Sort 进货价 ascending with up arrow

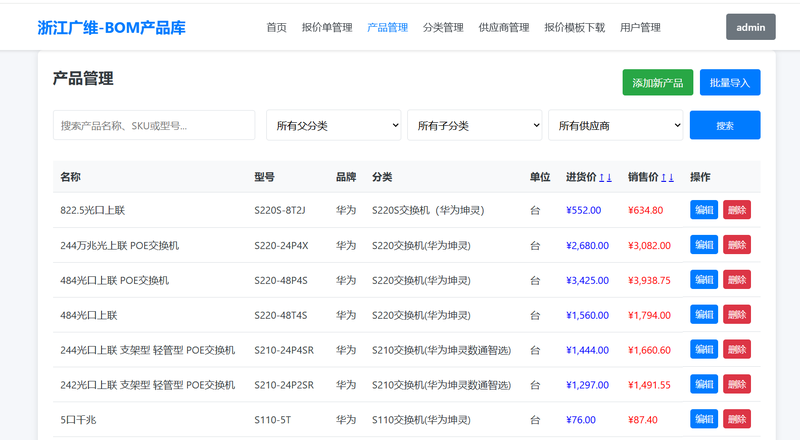click(x=601, y=177)
